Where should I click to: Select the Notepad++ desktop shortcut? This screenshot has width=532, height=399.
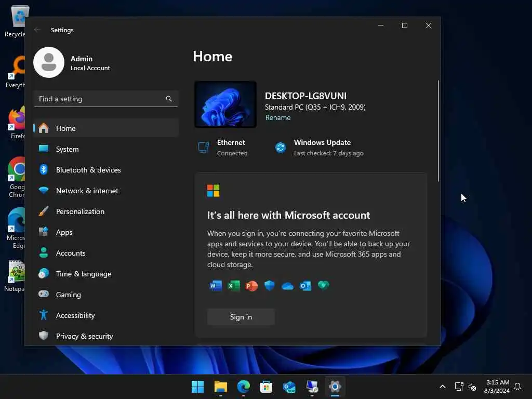15,276
